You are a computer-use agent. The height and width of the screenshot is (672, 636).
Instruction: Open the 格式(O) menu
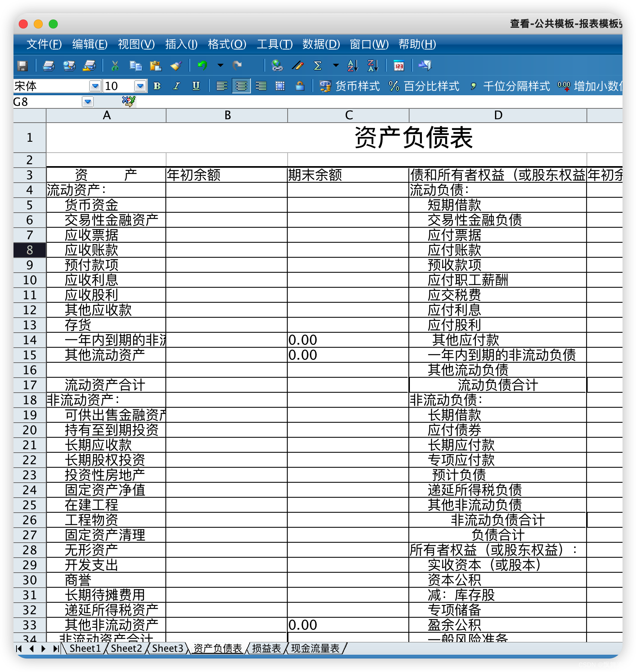(227, 44)
